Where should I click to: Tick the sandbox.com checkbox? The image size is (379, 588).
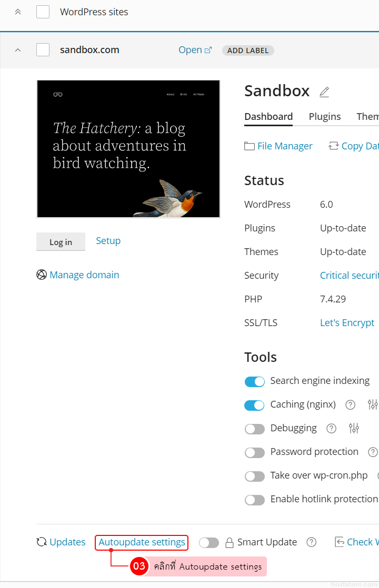(43, 50)
